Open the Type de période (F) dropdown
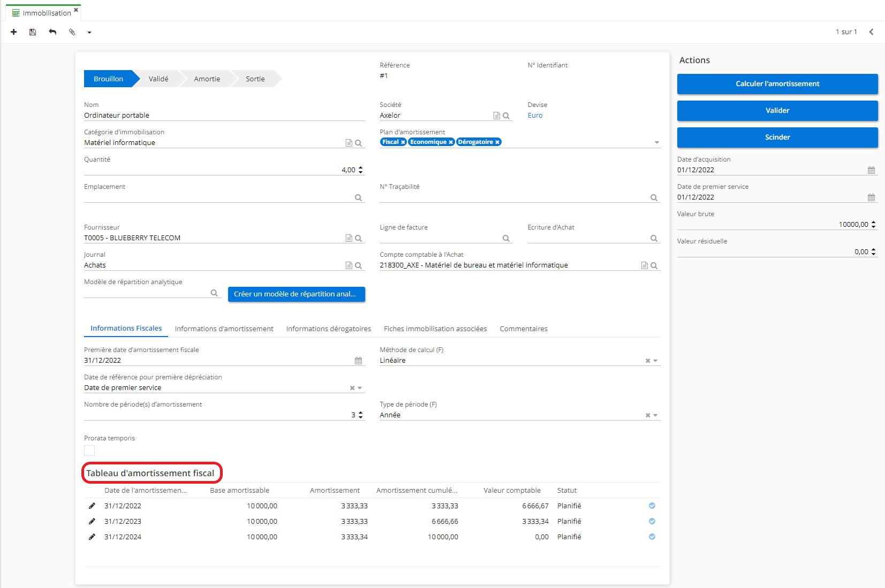Image resolution: width=885 pixels, height=588 pixels. (x=655, y=416)
